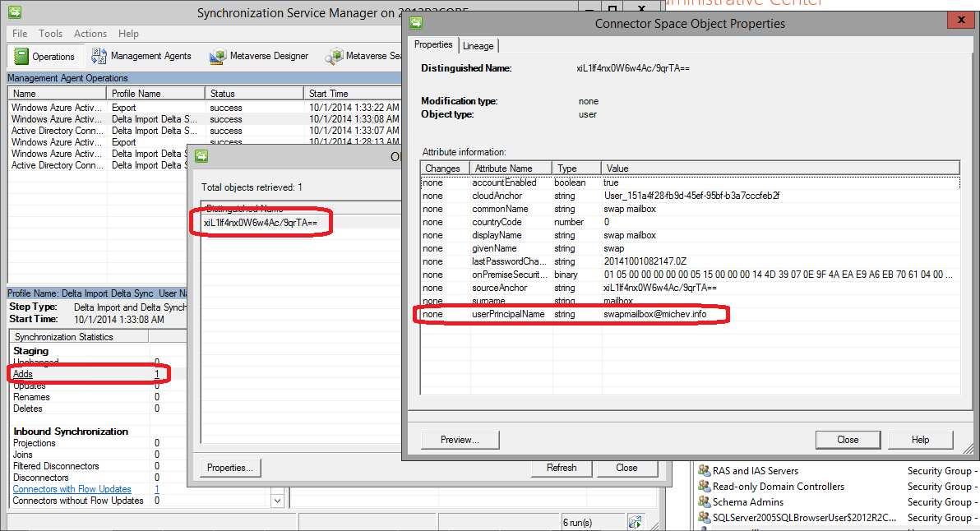Click the Read-only Domain Controllers group icon
980x531 pixels.
click(705, 486)
